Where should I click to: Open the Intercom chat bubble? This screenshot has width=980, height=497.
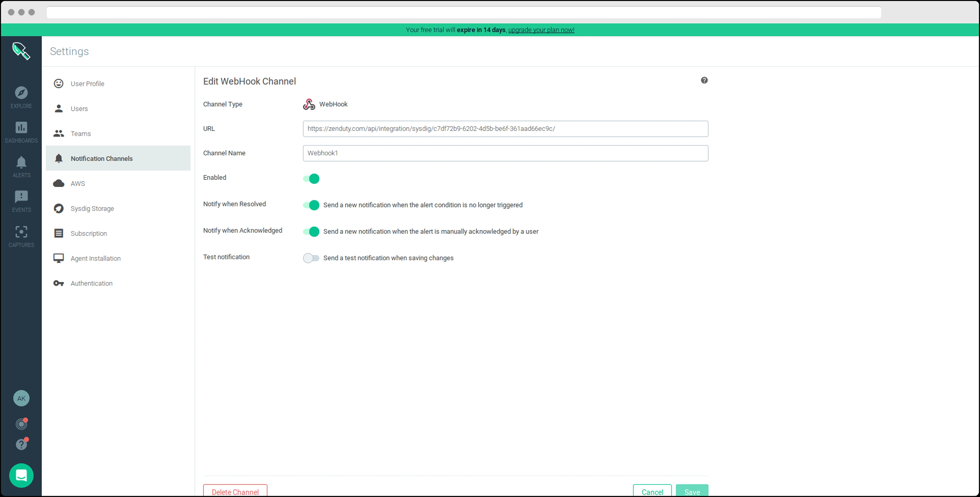21,475
